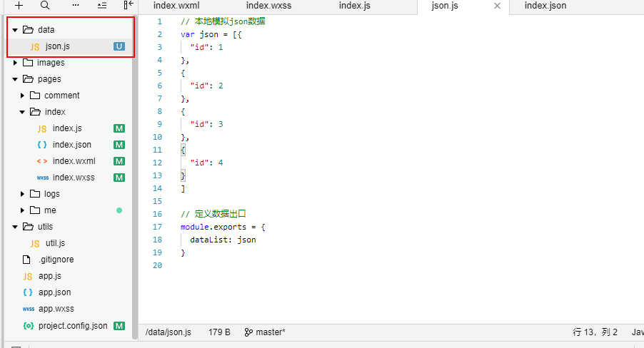Hide the file explorer sidebar icon
644x348 pixels.
tap(129, 5)
